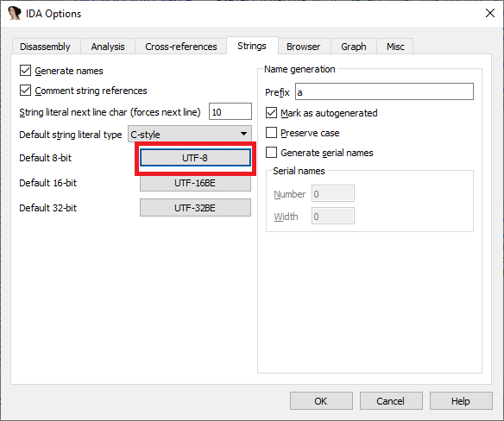The height and width of the screenshot is (421, 504).
Task: Close the IDA Options dialog
Action: click(490, 13)
